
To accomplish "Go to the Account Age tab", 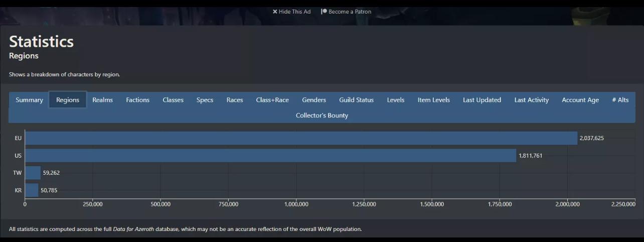I will [580, 100].
